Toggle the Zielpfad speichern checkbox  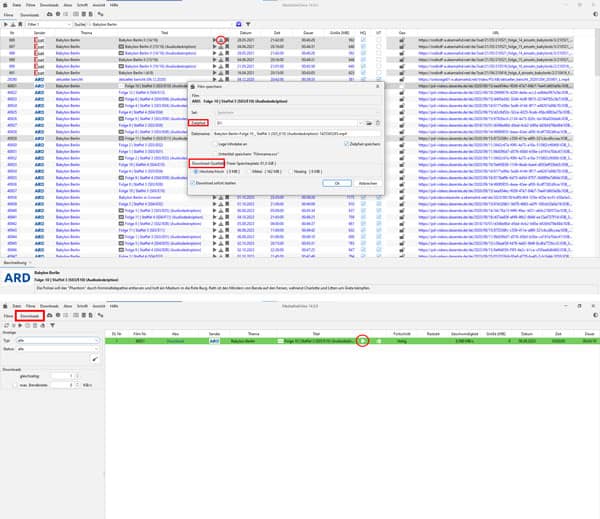tap(346, 144)
